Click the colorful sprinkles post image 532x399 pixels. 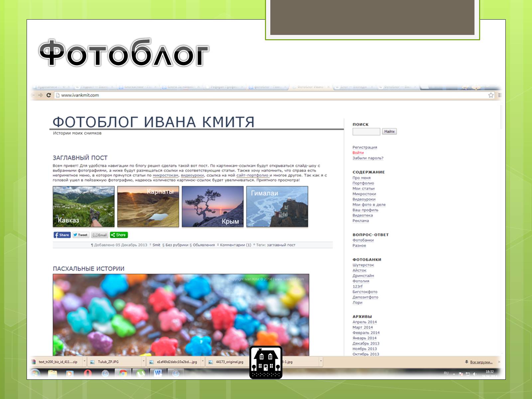coord(181,315)
